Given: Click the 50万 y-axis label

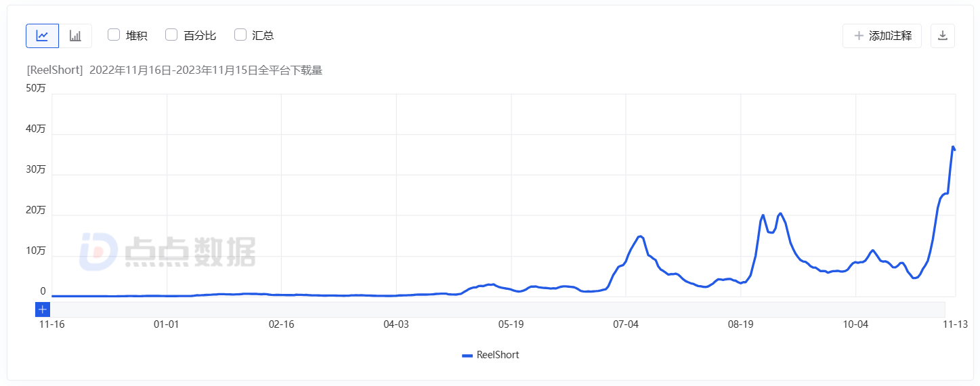Looking at the screenshot, I should [36, 88].
